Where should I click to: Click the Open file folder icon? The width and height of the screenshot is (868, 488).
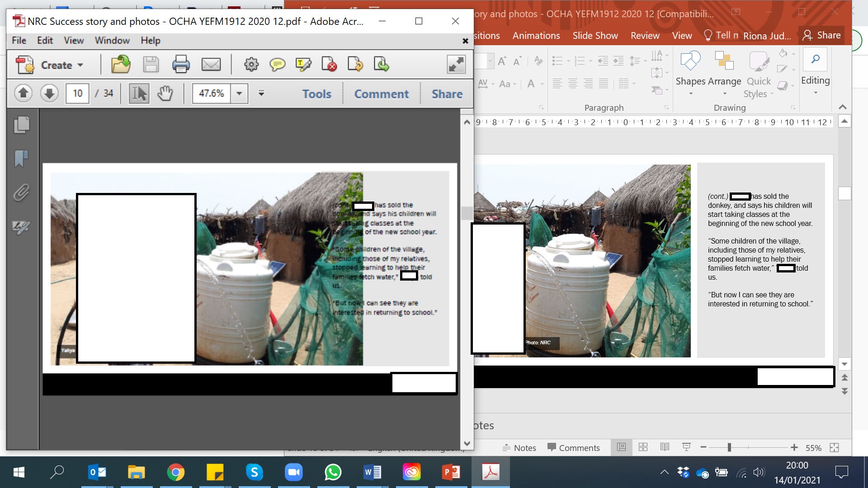pyautogui.click(x=121, y=65)
